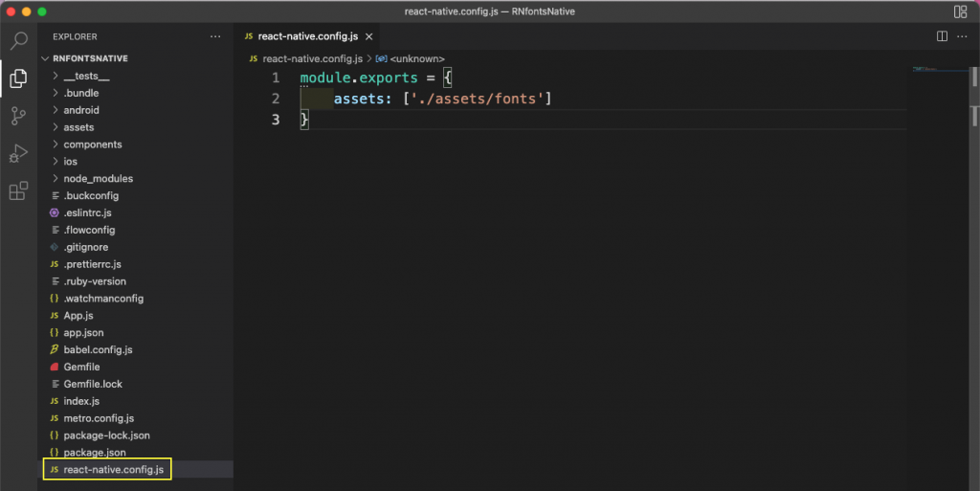Expand the .bundle folder
980x491 pixels.
coord(135,93)
